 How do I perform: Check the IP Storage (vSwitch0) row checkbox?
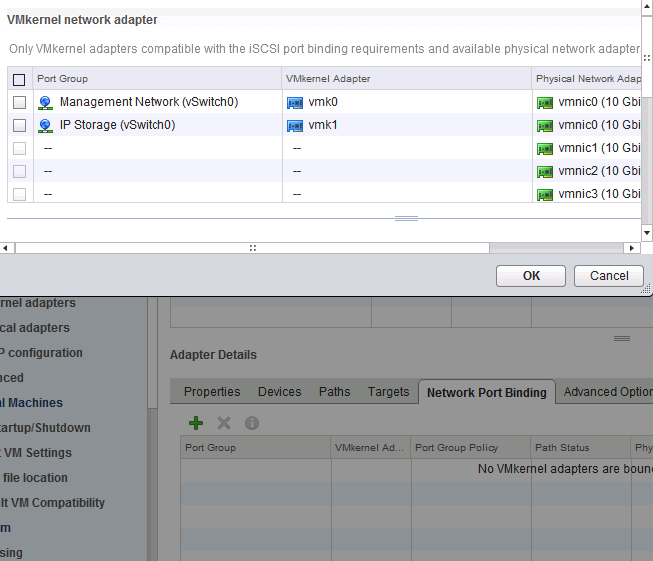(19, 125)
